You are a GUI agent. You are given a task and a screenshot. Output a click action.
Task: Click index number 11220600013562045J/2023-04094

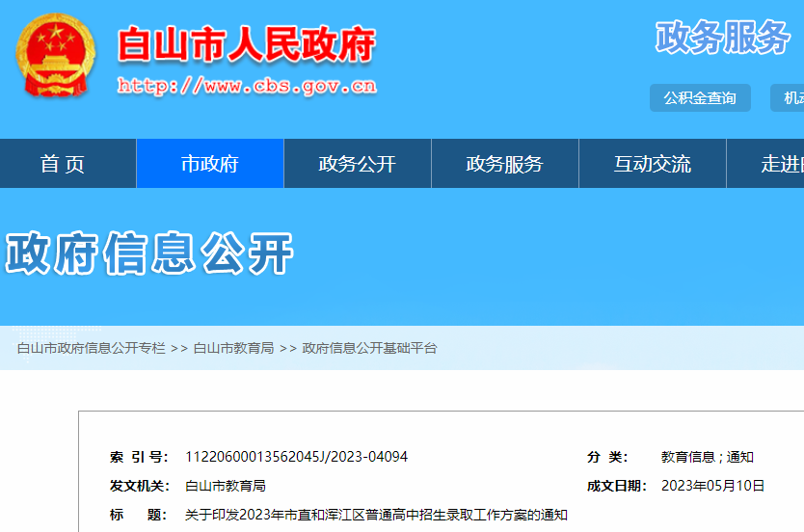coord(296,457)
